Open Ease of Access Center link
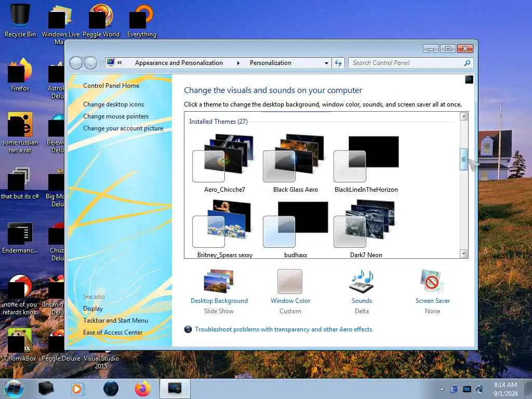 (x=113, y=332)
